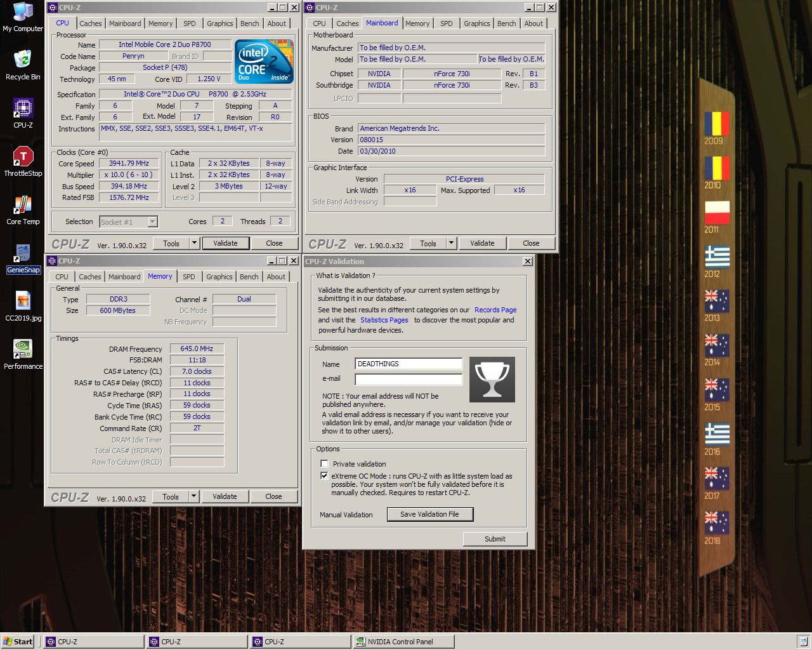Open SPD tab in Memory window

(x=189, y=277)
